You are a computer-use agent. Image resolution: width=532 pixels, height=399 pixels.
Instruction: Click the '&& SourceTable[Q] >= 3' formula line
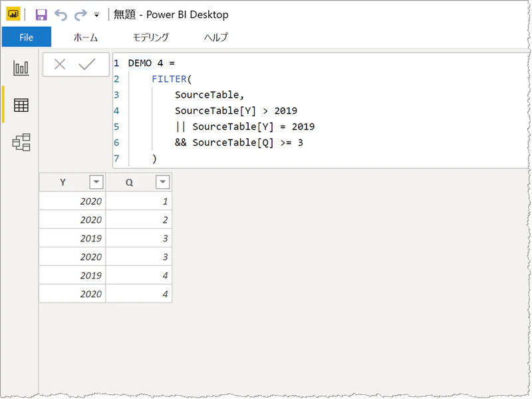click(239, 142)
